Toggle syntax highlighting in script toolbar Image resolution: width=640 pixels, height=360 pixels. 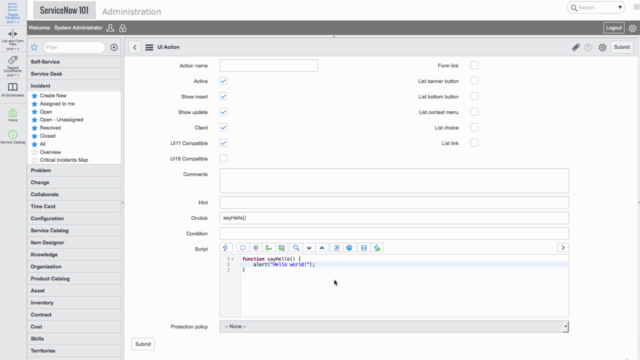(226, 248)
